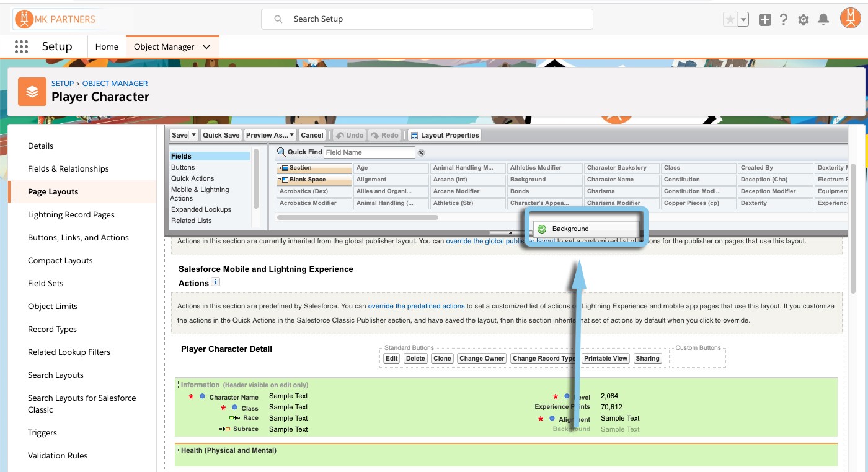Viewport: 868px width, 472px height.
Task: Expand the Object Manager tab chevron
Action: (x=207, y=46)
